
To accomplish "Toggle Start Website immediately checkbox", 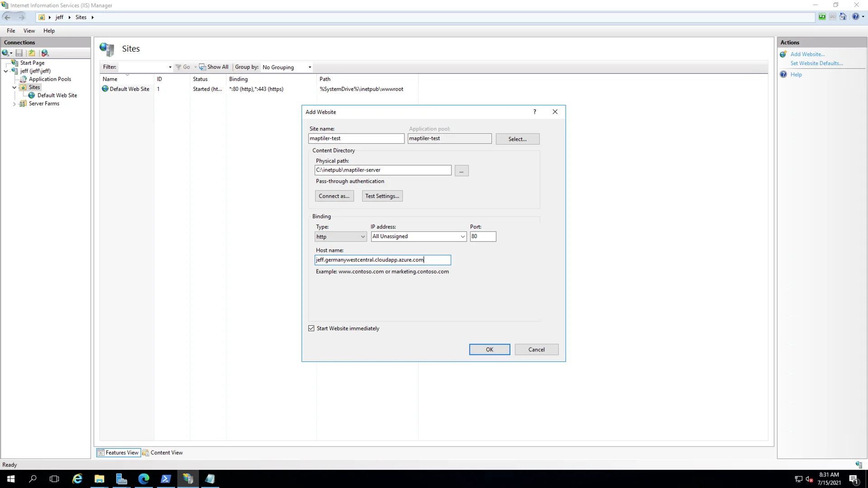I will pyautogui.click(x=311, y=328).
